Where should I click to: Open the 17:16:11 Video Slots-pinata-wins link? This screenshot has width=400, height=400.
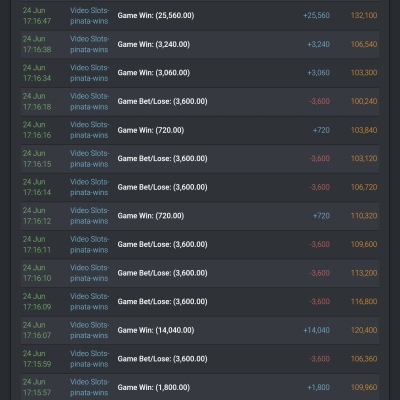click(x=89, y=245)
